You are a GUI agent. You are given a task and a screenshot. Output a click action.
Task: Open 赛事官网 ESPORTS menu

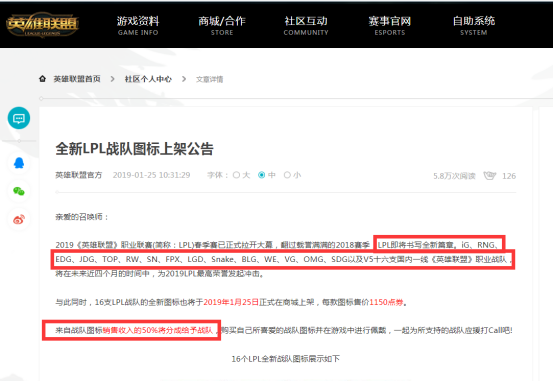click(x=390, y=25)
